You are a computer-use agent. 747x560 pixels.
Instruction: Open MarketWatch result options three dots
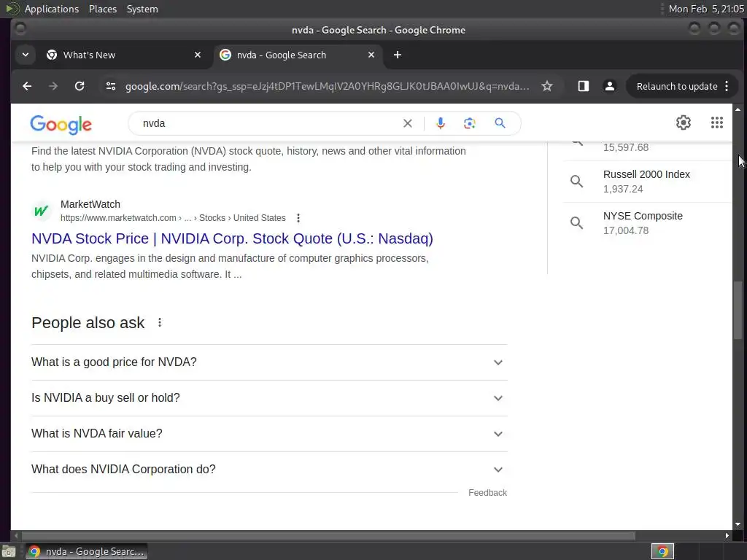tap(298, 218)
